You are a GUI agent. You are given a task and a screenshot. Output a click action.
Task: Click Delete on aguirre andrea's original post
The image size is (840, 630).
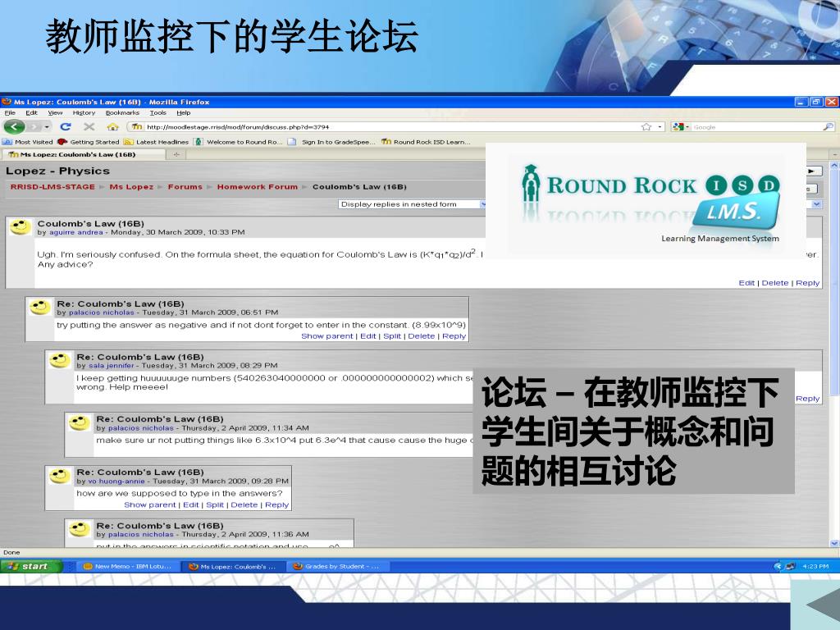[775, 283]
